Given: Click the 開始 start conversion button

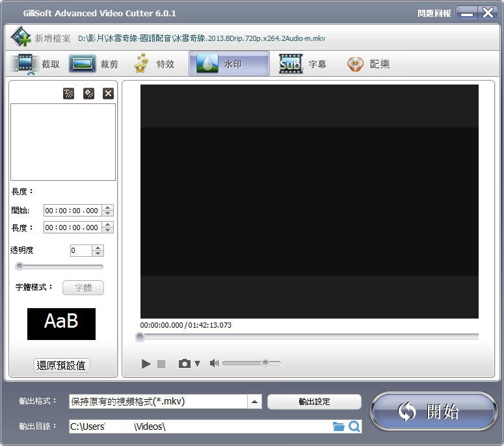Looking at the screenshot, I should (433, 412).
